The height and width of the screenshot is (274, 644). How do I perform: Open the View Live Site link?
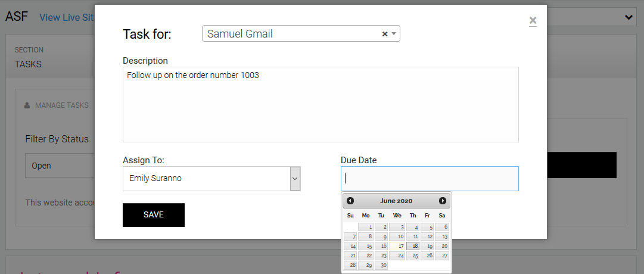click(67, 17)
